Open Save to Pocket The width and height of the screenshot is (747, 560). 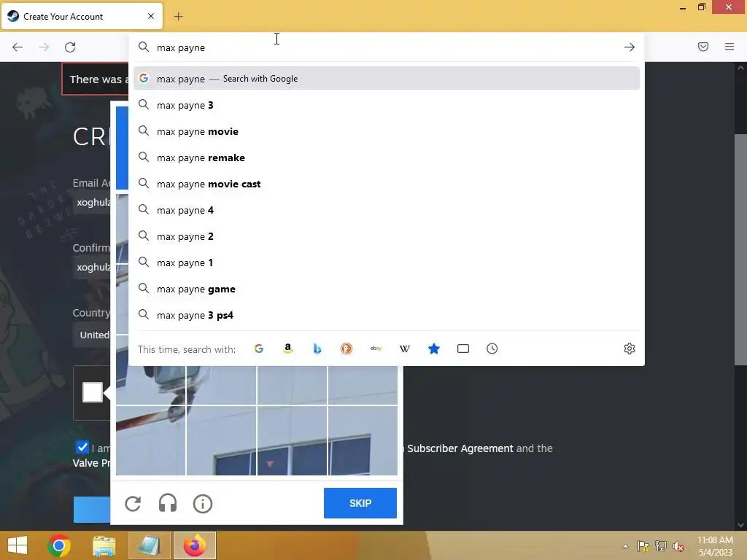click(703, 47)
